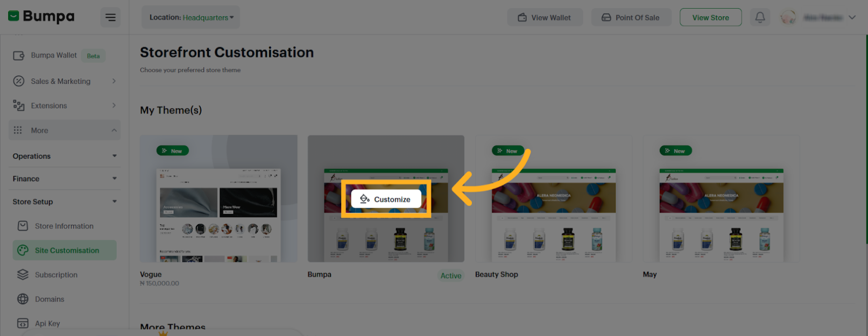
Task: Toggle the hamburger sidebar menu
Action: click(x=110, y=18)
